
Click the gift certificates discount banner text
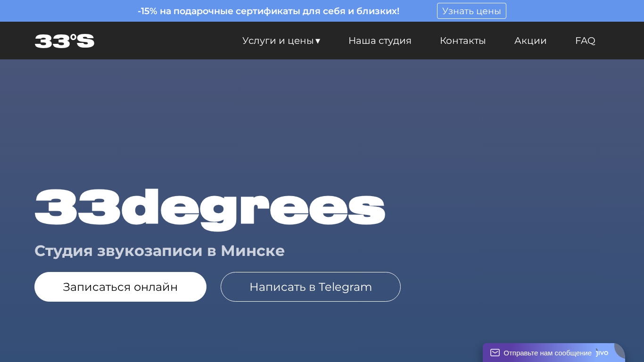[268, 11]
